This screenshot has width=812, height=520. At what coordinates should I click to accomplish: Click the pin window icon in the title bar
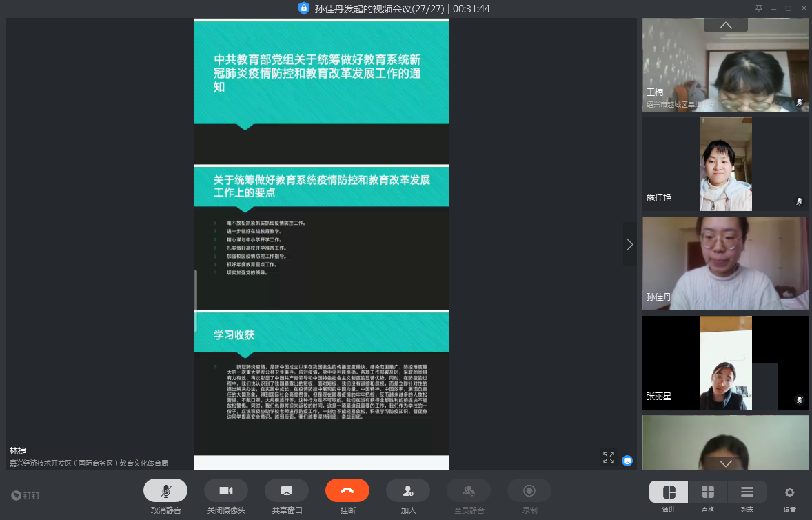759,8
